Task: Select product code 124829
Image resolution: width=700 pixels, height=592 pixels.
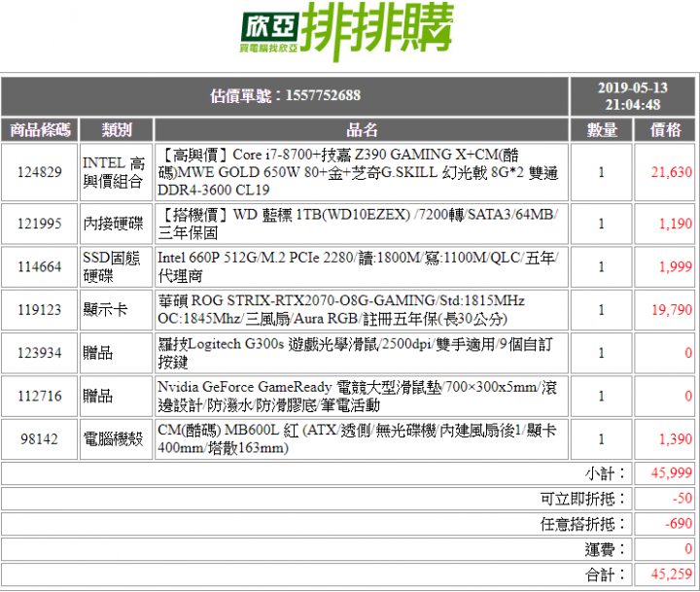Action: (x=39, y=172)
